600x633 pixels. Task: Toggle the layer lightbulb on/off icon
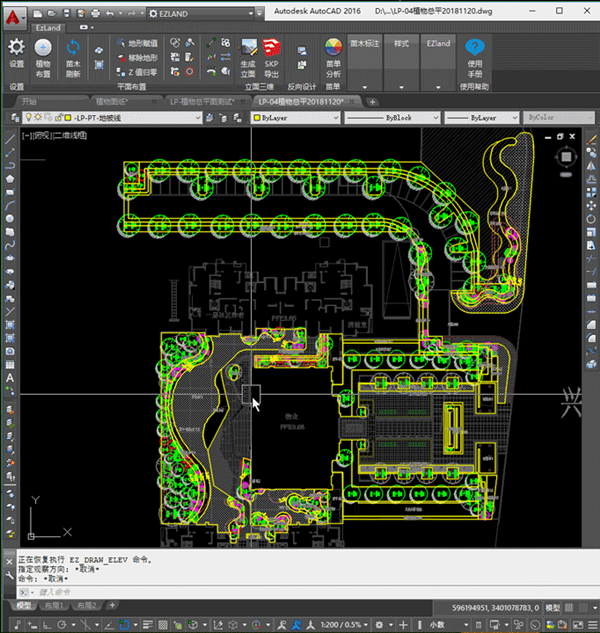(31, 118)
